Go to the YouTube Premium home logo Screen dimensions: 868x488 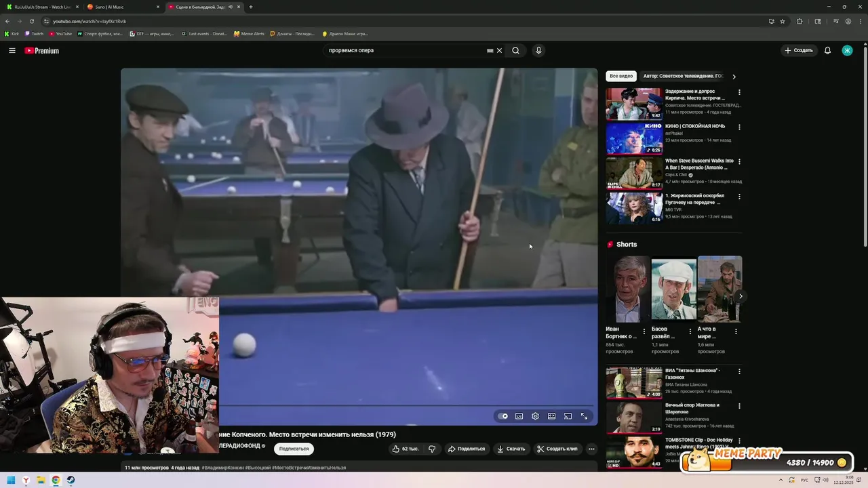point(42,51)
